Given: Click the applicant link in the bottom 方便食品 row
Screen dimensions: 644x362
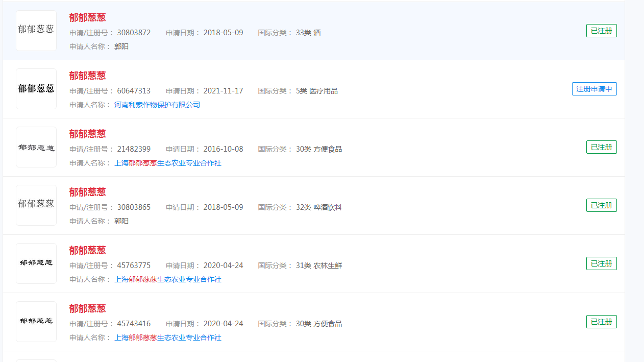Looking at the screenshot, I should click(167, 337).
